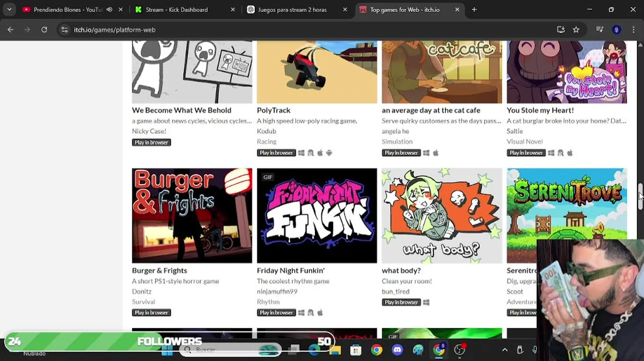Bookmark this page with the star icon
This screenshot has height=361, width=644.
(576, 30)
